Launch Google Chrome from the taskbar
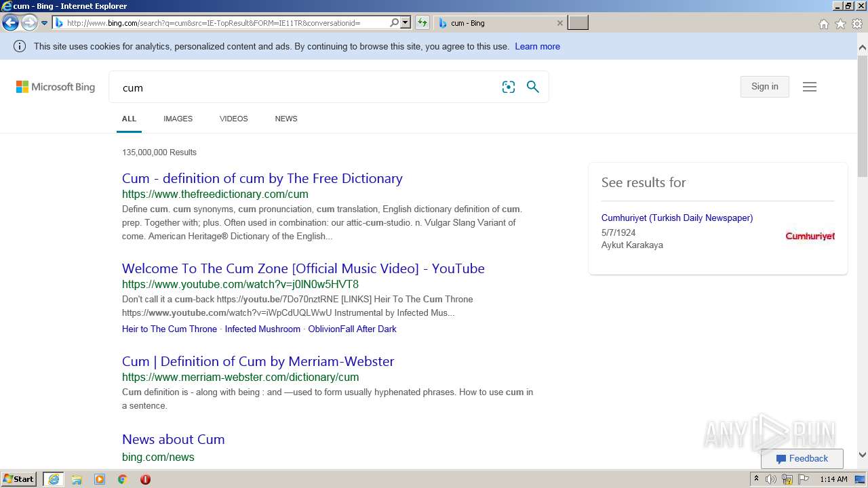 (122, 479)
